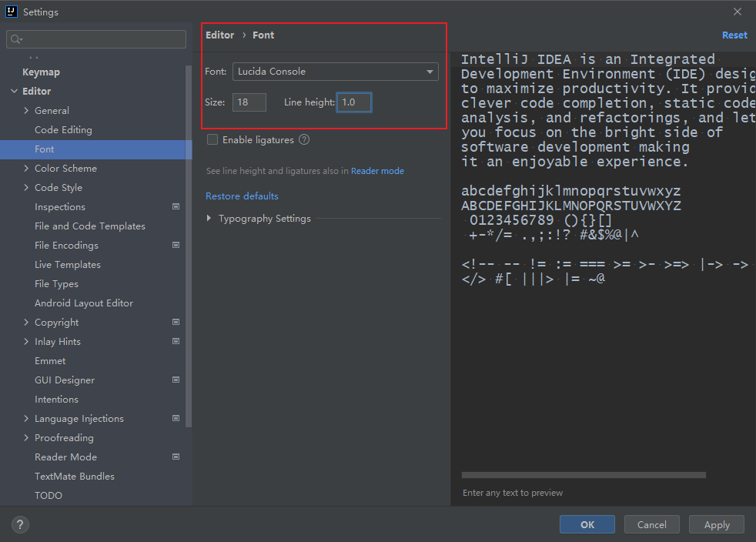Viewport: 756px width, 542px height.
Task: Click the Apply button
Action: [x=717, y=524]
